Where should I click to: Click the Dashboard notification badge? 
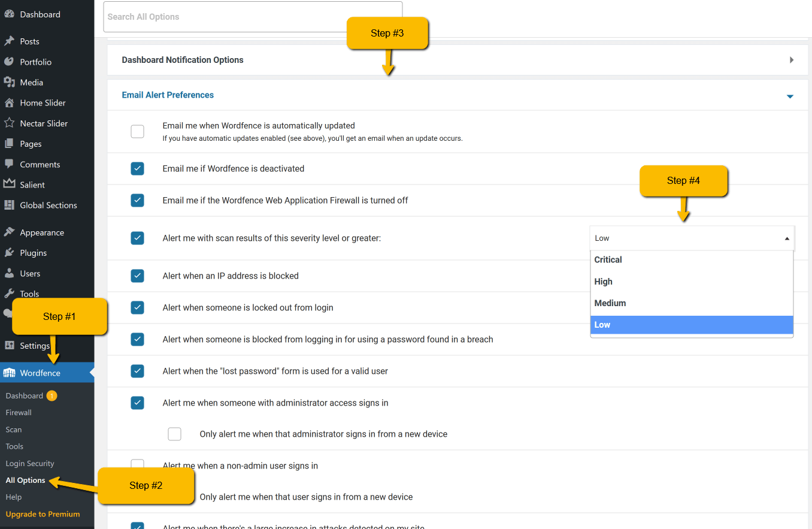pyautogui.click(x=52, y=395)
